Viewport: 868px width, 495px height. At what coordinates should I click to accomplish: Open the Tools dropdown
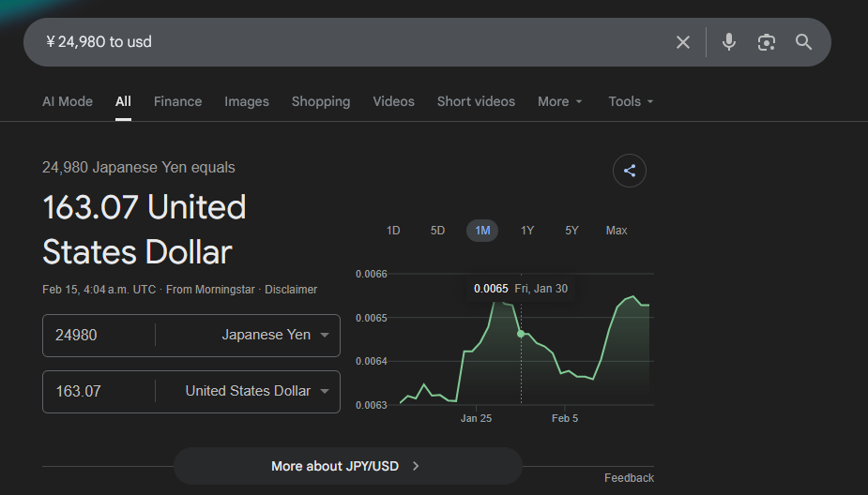pos(631,102)
